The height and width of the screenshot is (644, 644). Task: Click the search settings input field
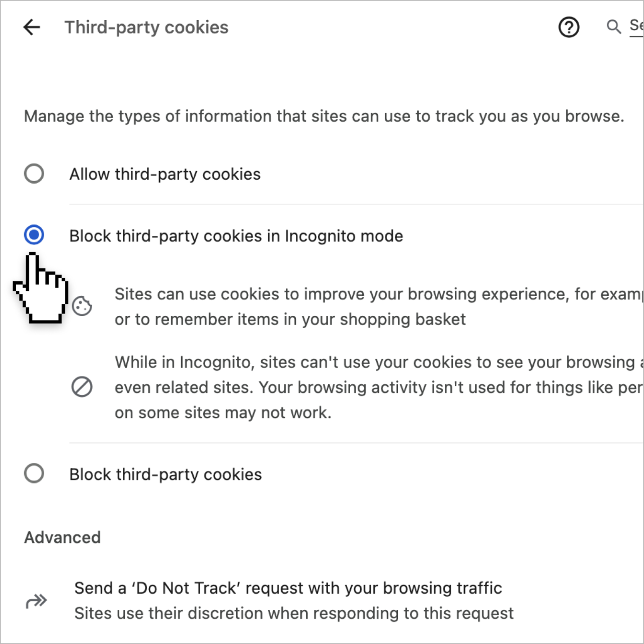tap(636, 27)
